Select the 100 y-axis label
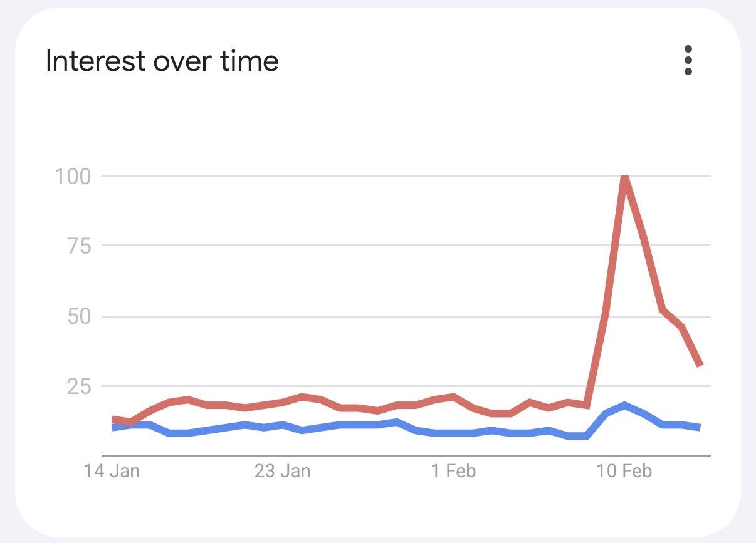Viewport: 756px width, 543px height. 73,176
